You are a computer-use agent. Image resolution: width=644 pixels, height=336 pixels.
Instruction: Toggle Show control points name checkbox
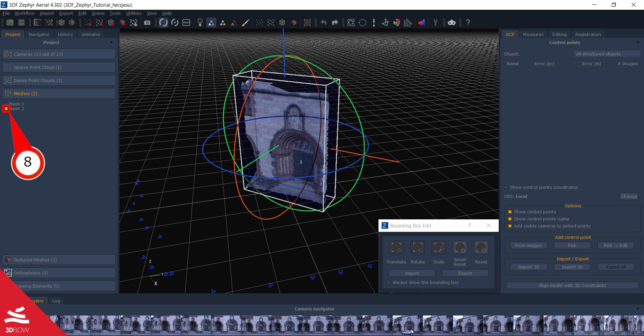pos(510,219)
